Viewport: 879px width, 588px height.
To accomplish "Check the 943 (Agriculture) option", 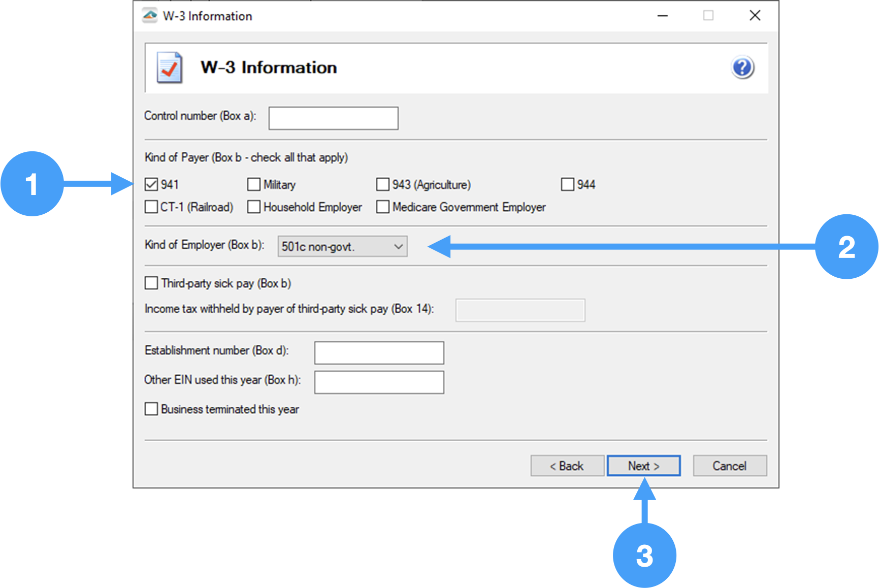I will click(x=383, y=184).
